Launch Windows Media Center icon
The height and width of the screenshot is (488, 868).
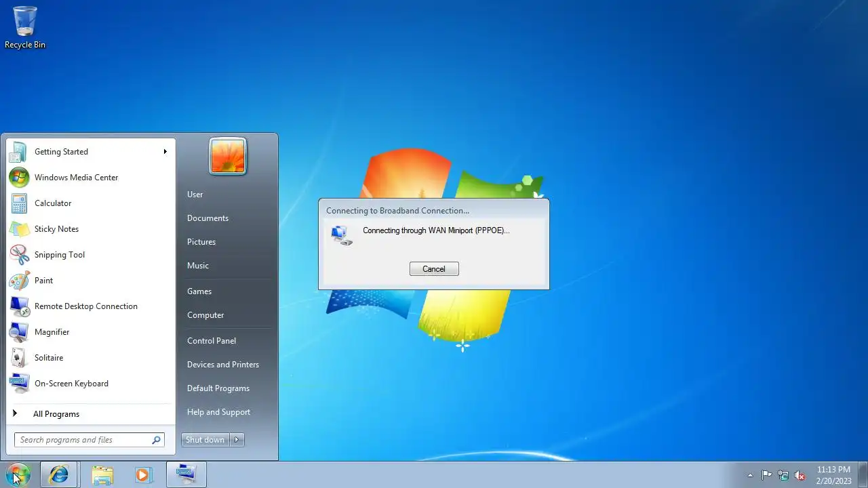coord(19,178)
